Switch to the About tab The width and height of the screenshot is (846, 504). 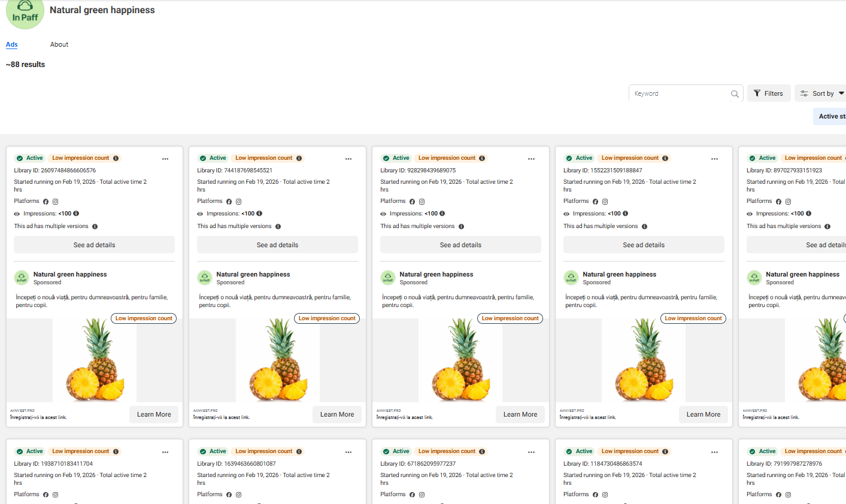click(x=59, y=44)
